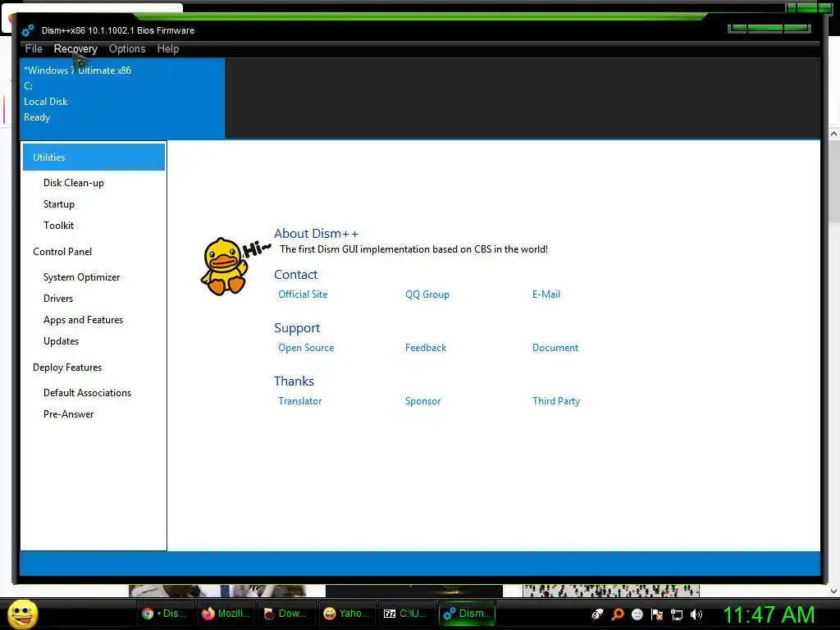Open System Optimizer
Screen dimensions: 840x630
(81, 277)
